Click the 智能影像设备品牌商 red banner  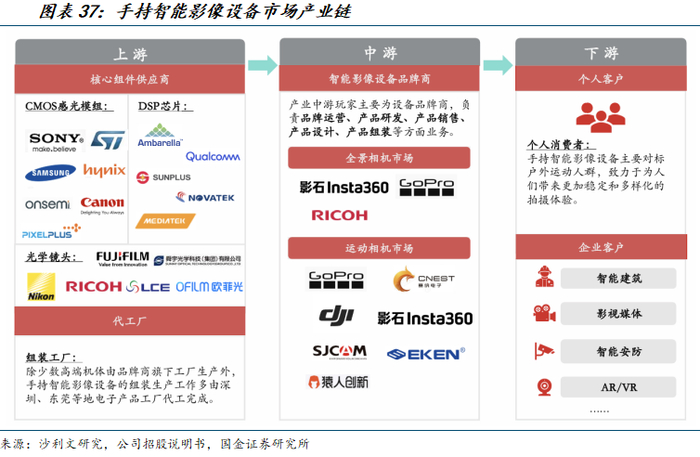point(380,79)
